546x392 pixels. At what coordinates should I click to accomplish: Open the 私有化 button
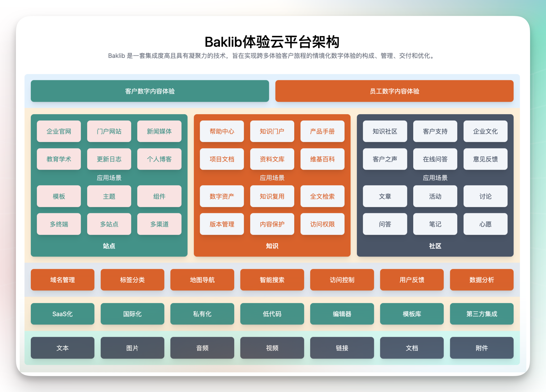click(202, 314)
